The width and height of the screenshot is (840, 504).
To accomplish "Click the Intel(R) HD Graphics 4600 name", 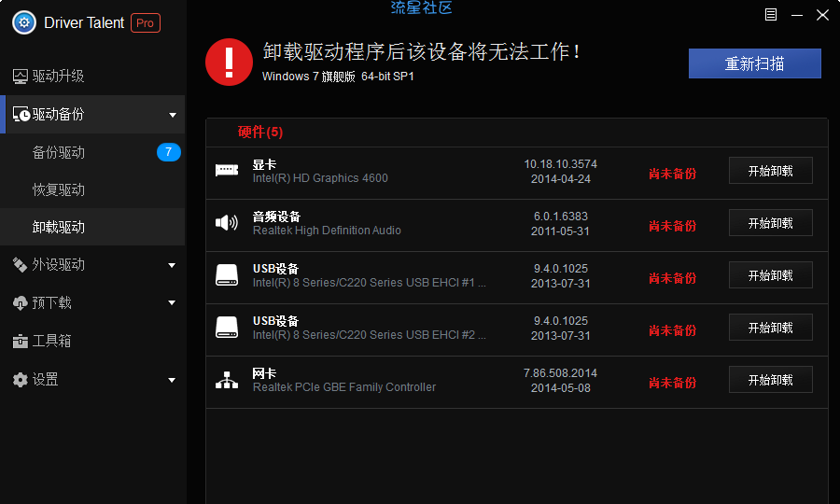I will point(320,178).
